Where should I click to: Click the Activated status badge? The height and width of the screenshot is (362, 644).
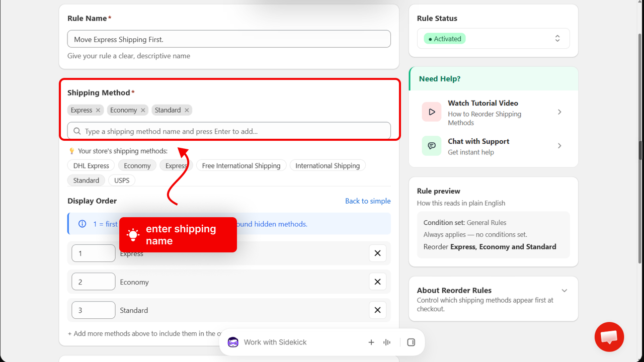click(445, 39)
